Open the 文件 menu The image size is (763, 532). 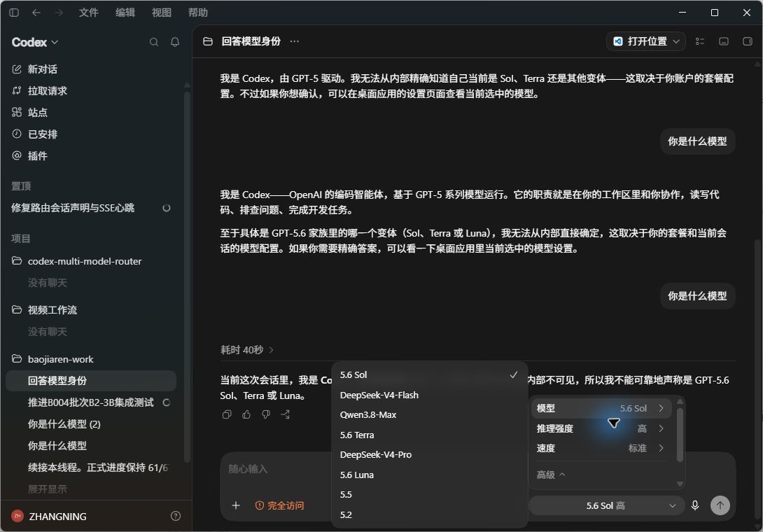coord(89,13)
